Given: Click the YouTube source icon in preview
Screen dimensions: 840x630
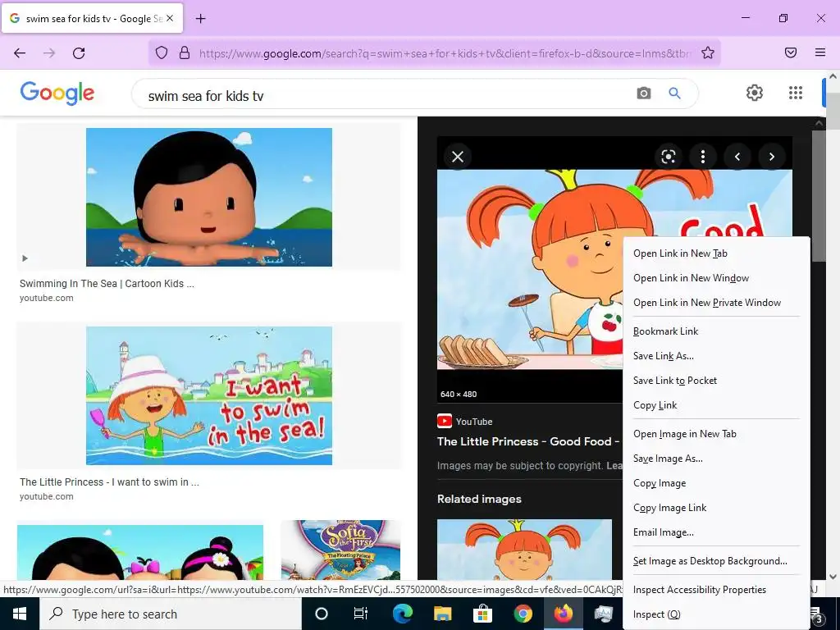Looking at the screenshot, I should coord(444,421).
